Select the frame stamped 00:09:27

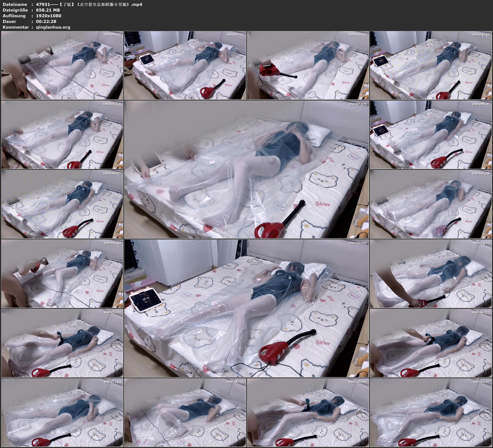[62, 204]
